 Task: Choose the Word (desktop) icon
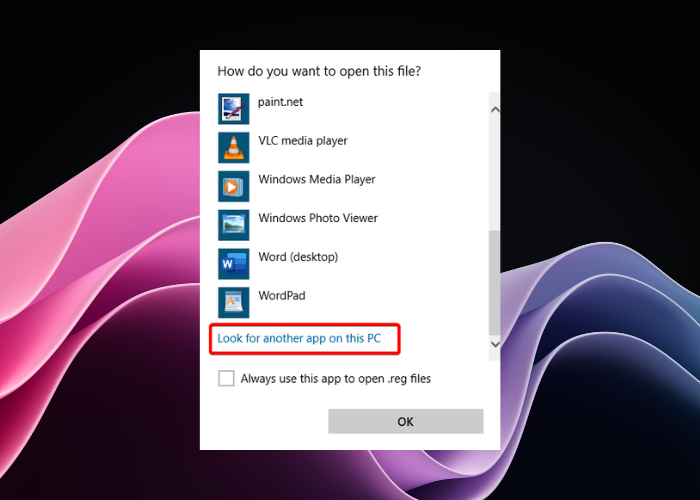click(x=233, y=264)
